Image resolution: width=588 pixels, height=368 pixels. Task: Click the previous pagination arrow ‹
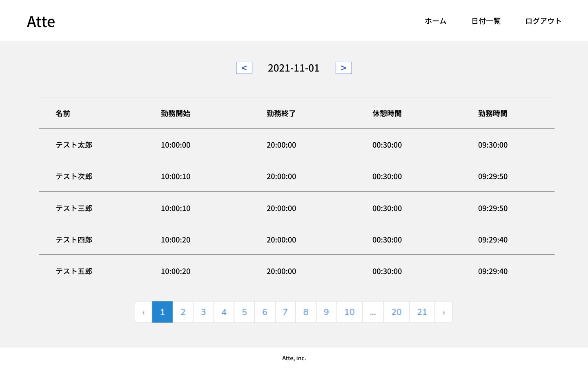point(143,312)
